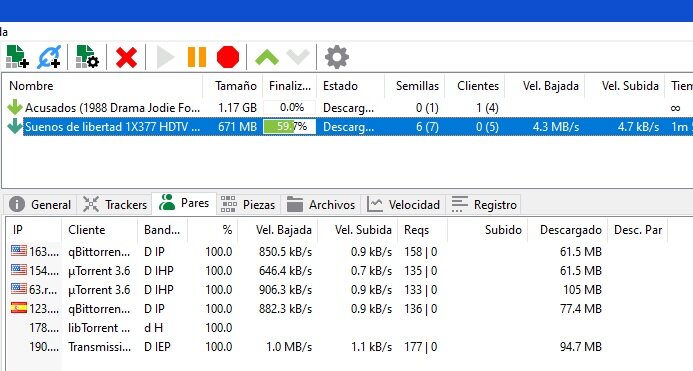Switch to the General tab

pyautogui.click(x=40, y=204)
